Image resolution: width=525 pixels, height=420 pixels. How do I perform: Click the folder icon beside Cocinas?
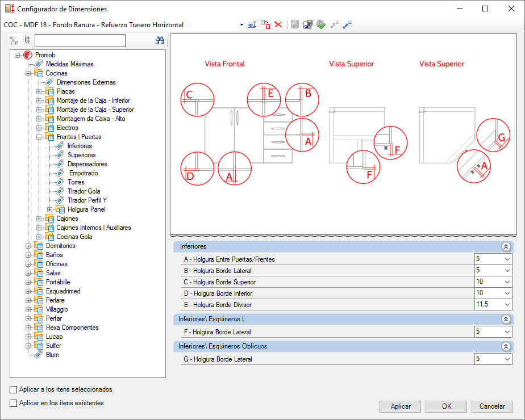(39, 73)
